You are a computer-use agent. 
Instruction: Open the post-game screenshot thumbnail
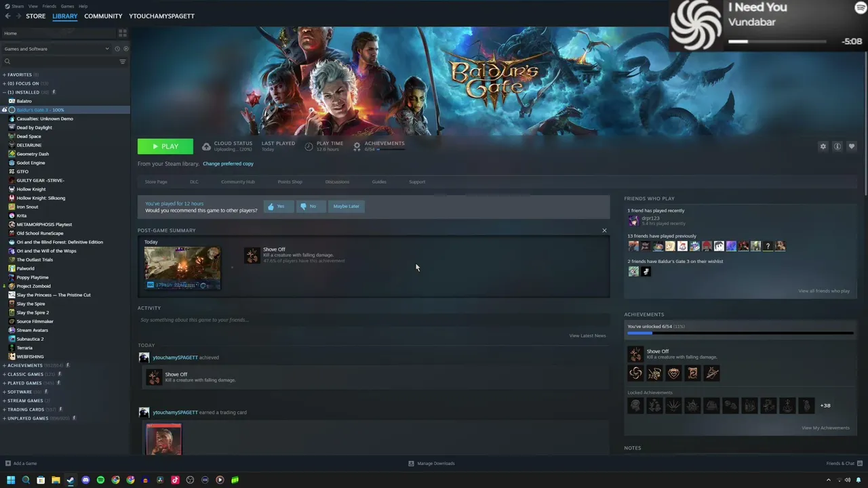click(182, 268)
